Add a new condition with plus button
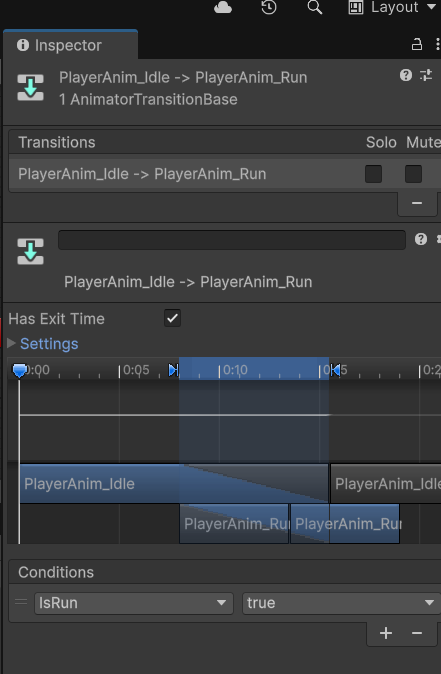 pyautogui.click(x=386, y=633)
